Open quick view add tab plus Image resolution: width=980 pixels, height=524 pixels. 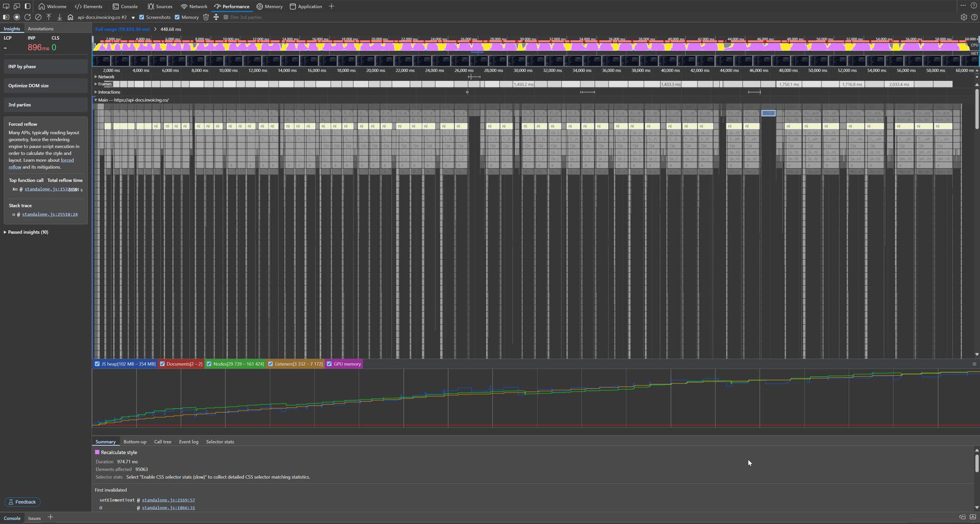[50, 517]
